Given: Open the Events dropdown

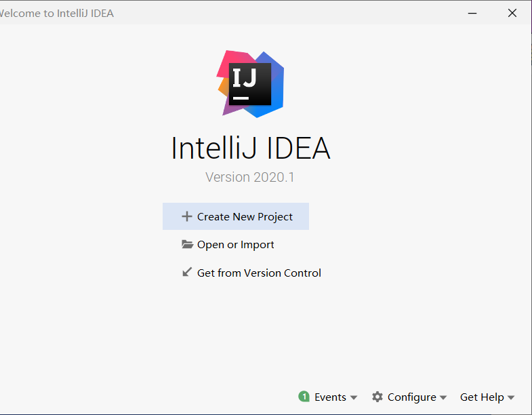Looking at the screenshot, I should point(328,397).
